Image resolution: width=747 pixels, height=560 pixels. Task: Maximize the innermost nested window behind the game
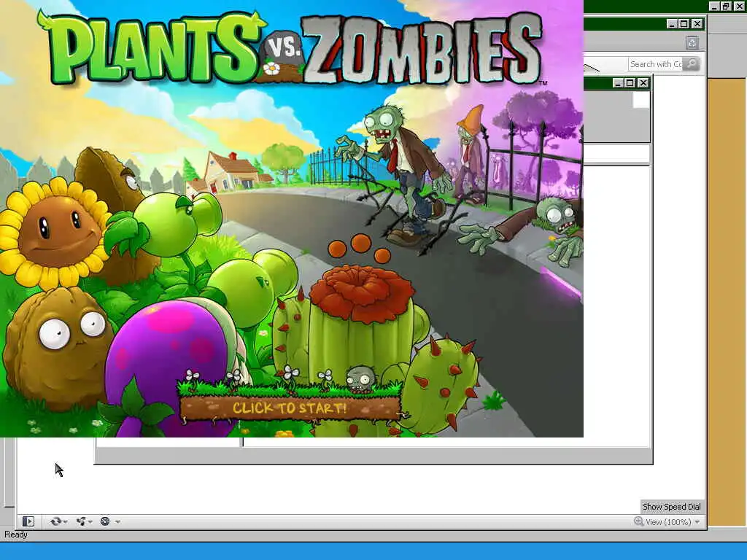tap(630, 83)
